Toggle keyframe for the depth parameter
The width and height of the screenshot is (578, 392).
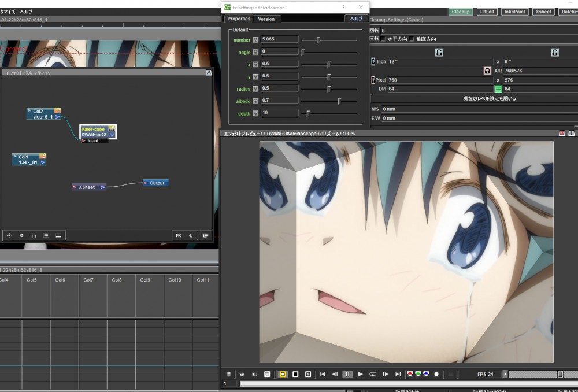(255, 113)
